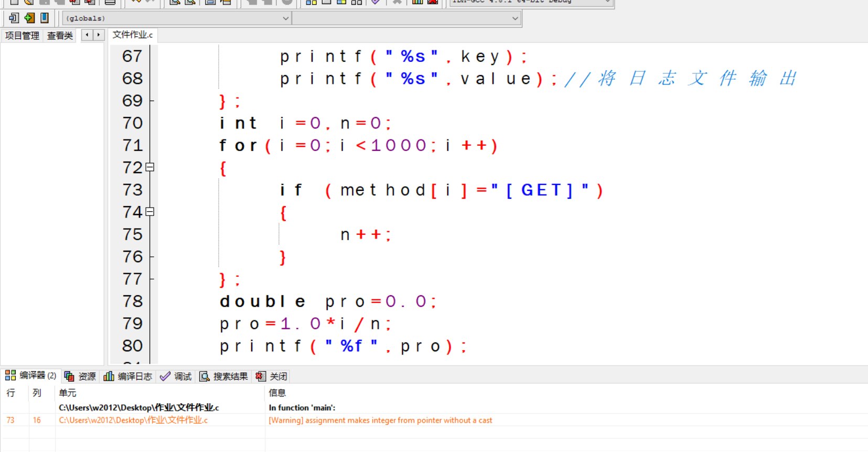This screenshot has width=868, height=452.
Task: Click the 信息 column header
Action: click(x=277, y=393)
